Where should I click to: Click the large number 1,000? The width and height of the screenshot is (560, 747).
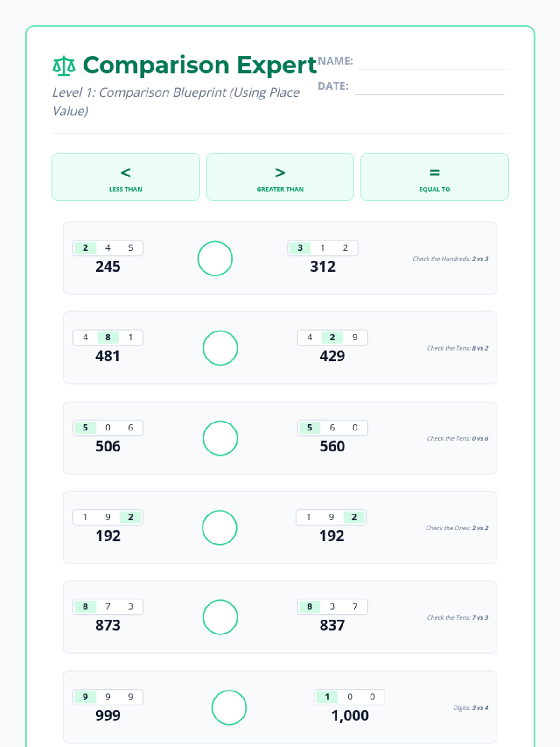pos(350,716)
